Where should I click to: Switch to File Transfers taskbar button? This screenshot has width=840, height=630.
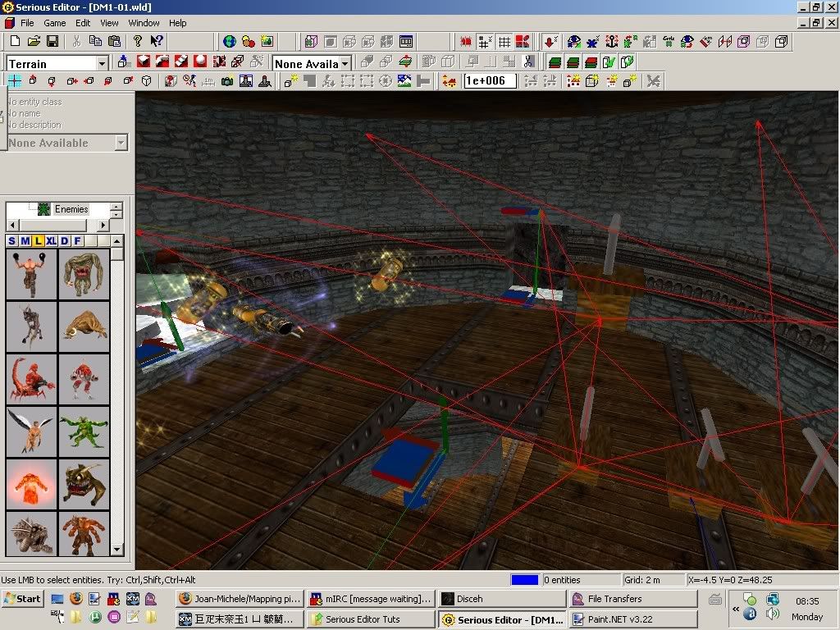633,598
